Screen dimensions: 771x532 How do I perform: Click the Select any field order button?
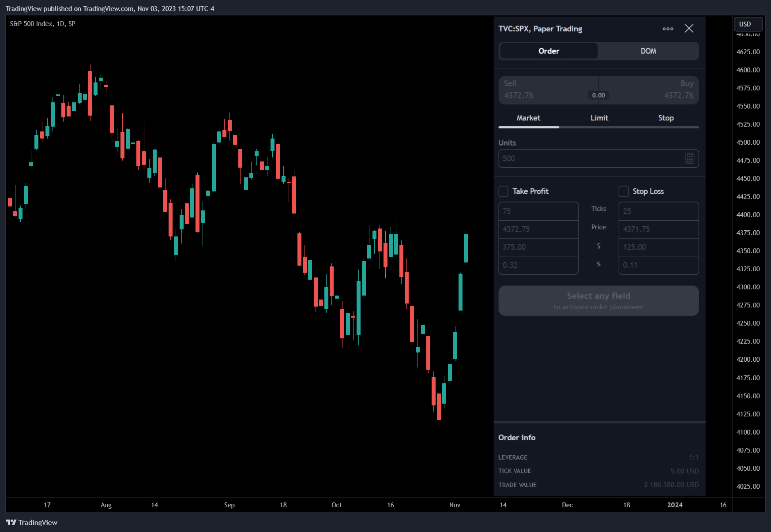tap(598, 300)
